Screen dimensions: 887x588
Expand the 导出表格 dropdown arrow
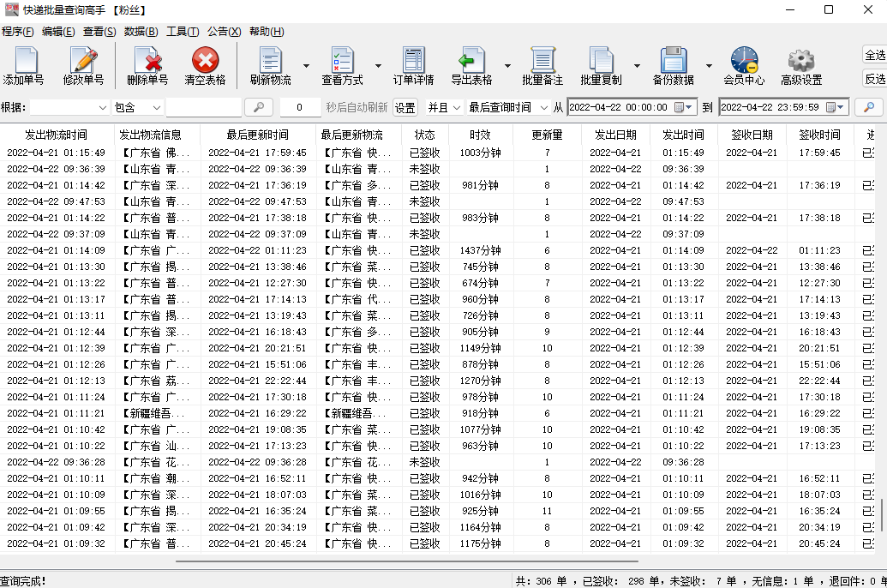[x=507, y=66]
